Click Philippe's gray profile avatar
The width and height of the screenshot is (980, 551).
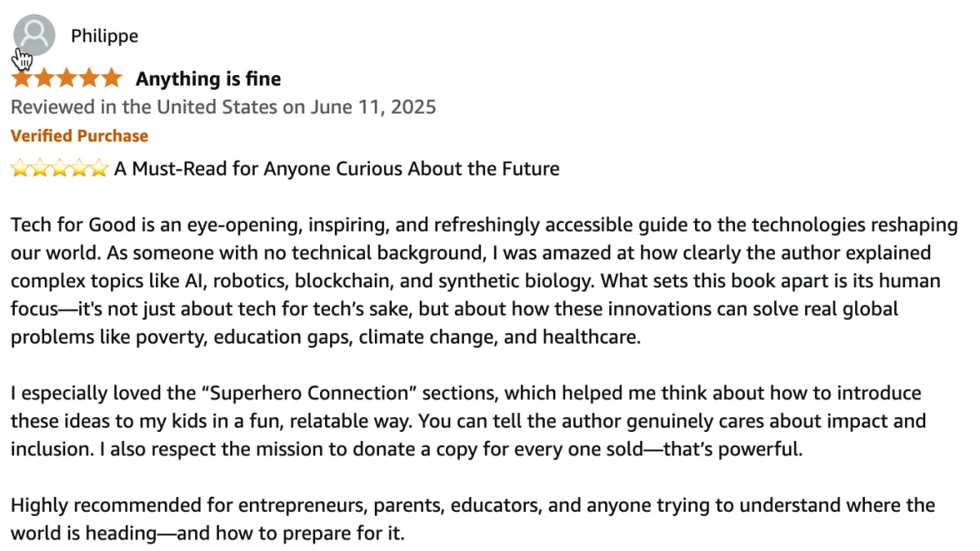tap(34, 35)
